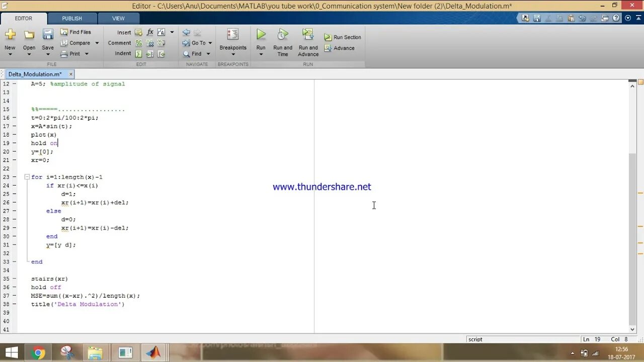Click the Run and Advance icon

coord(307,34)
